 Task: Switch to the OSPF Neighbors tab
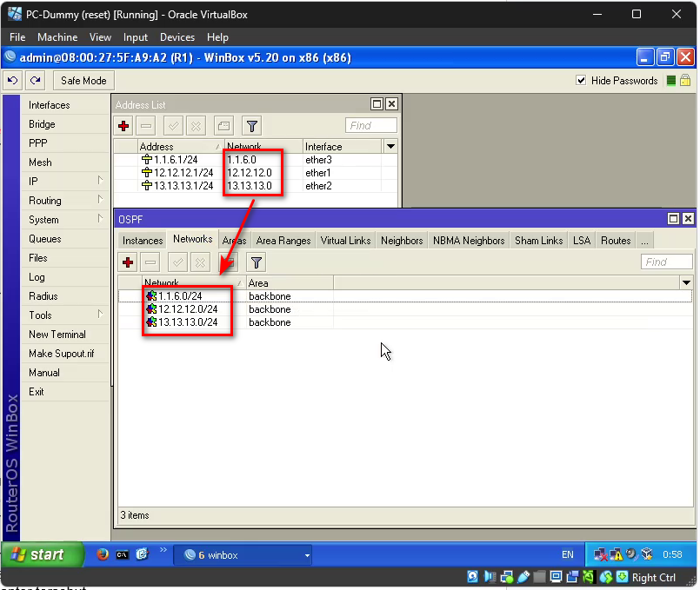tap(402, 241)
